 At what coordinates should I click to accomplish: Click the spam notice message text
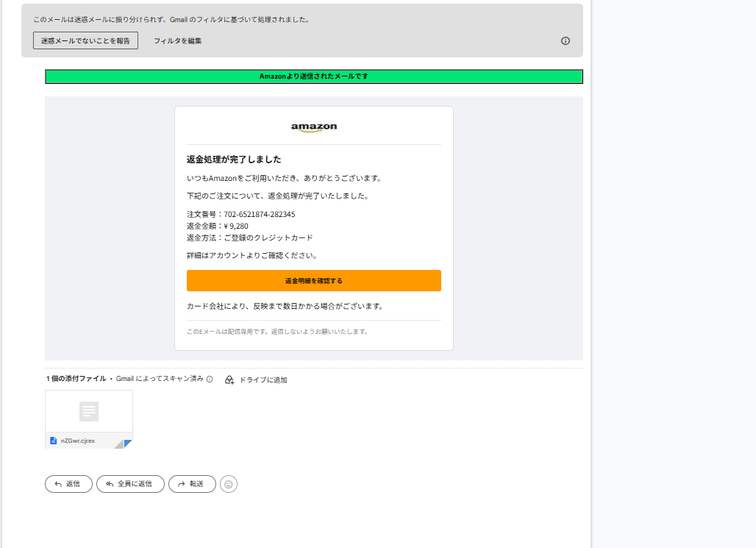tap(171, 20)
